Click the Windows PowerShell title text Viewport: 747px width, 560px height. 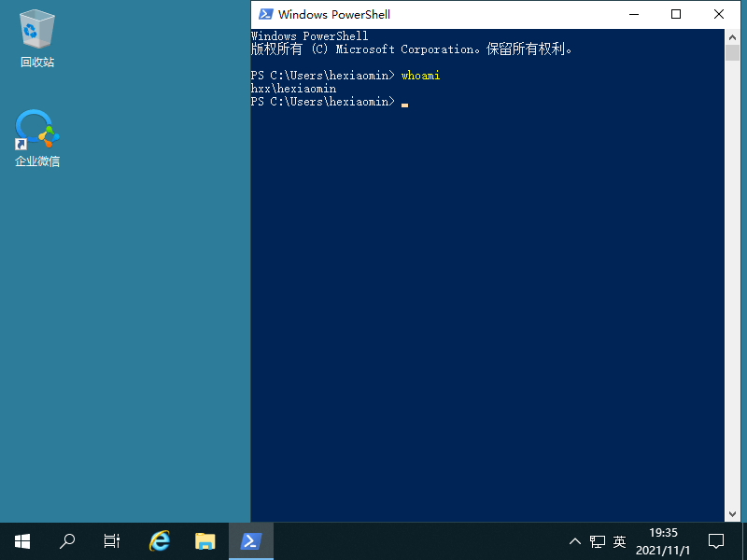pyautogui.click(x=334, y=14)
